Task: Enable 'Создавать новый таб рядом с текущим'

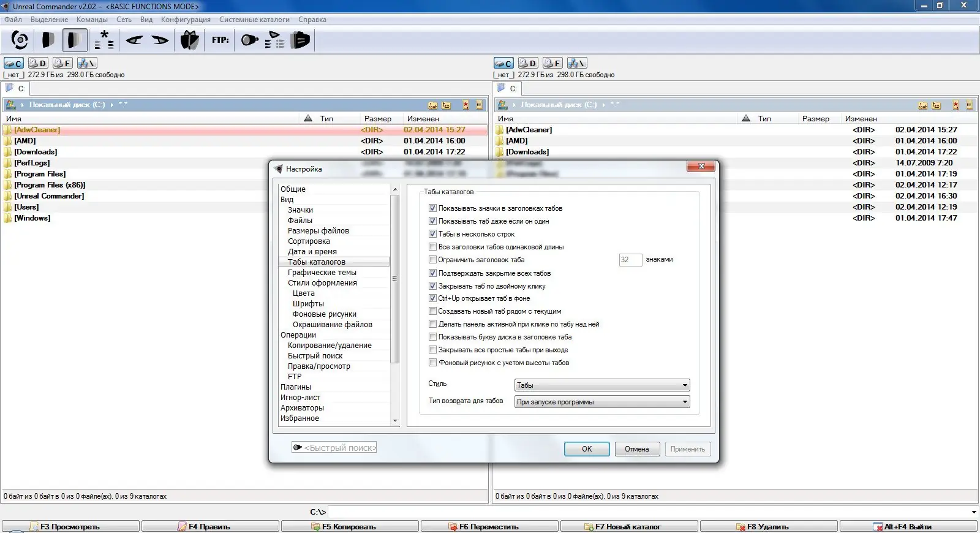Action: tap(432, 311)
